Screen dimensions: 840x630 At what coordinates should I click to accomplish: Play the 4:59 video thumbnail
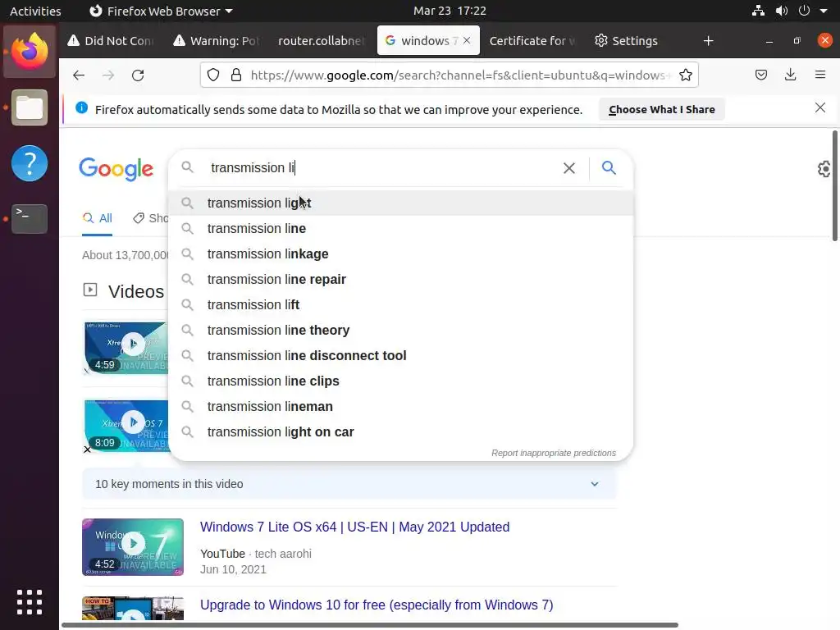pos(126,348)
